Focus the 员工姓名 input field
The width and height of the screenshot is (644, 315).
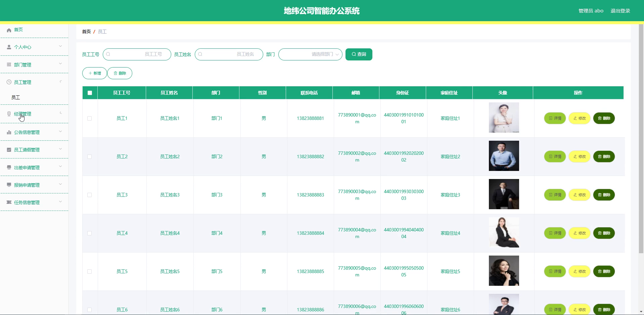coord(229,54)
